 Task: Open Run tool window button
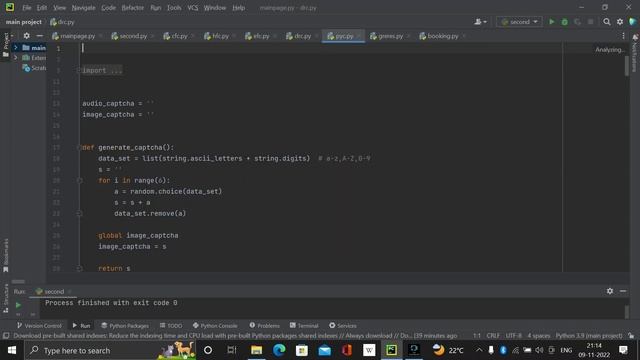(81, 326)
